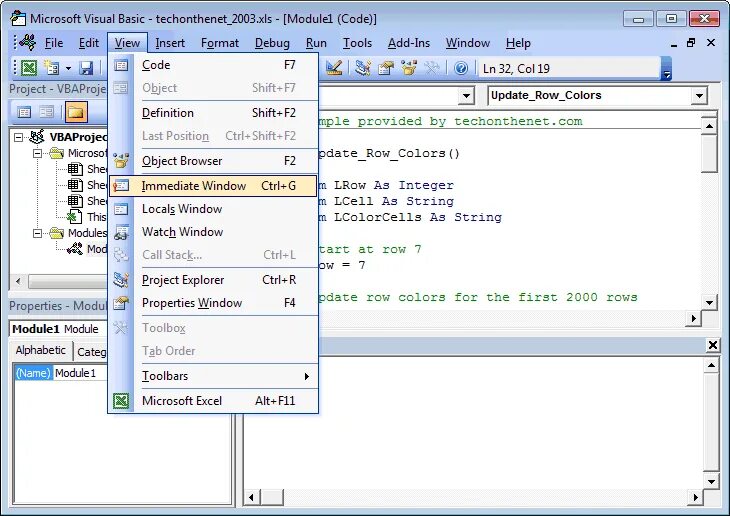Open the Add-Ins menu
The height and width of the screenshot is (516, 730).
pyautogui.click(x=409, y=43)
